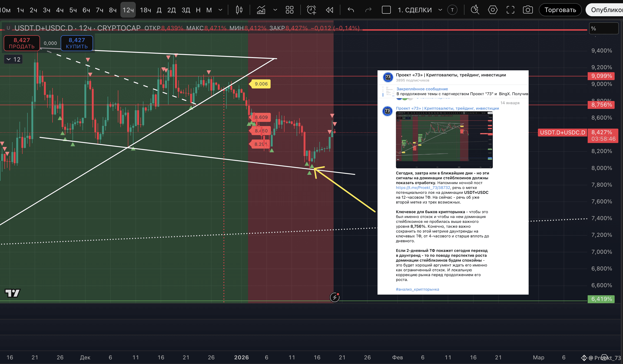Select the daily Д timeframe
This screenshot has height=364, width=623.
pos(159,10)
